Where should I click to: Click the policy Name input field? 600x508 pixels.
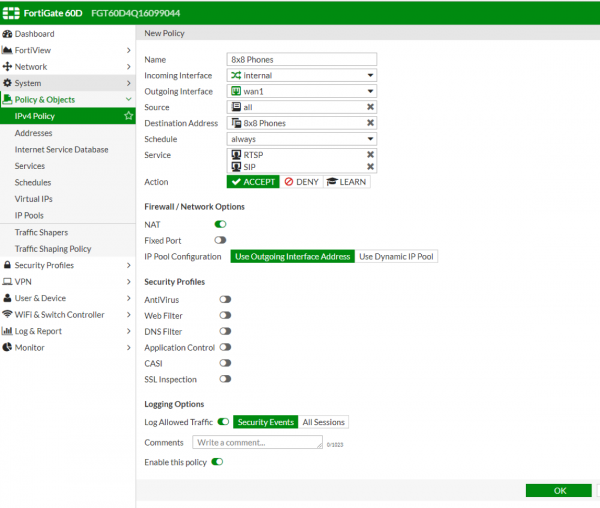(302, 59)
